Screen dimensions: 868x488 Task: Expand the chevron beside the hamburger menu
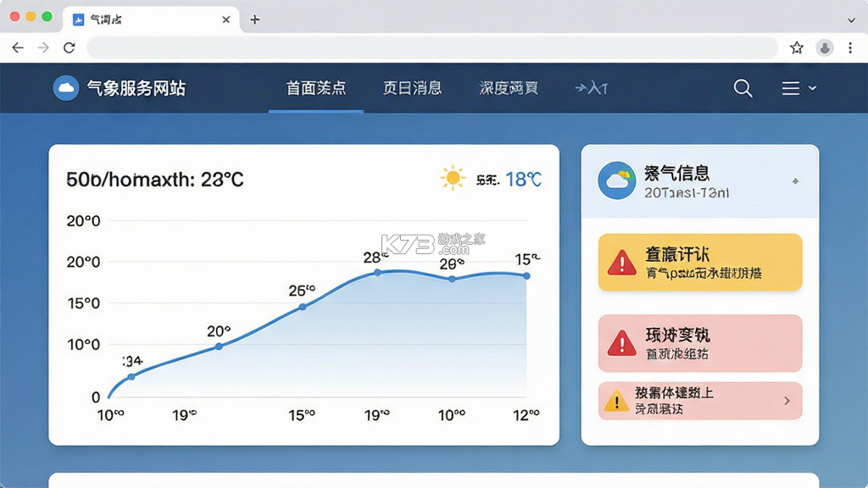coord(812,88)
